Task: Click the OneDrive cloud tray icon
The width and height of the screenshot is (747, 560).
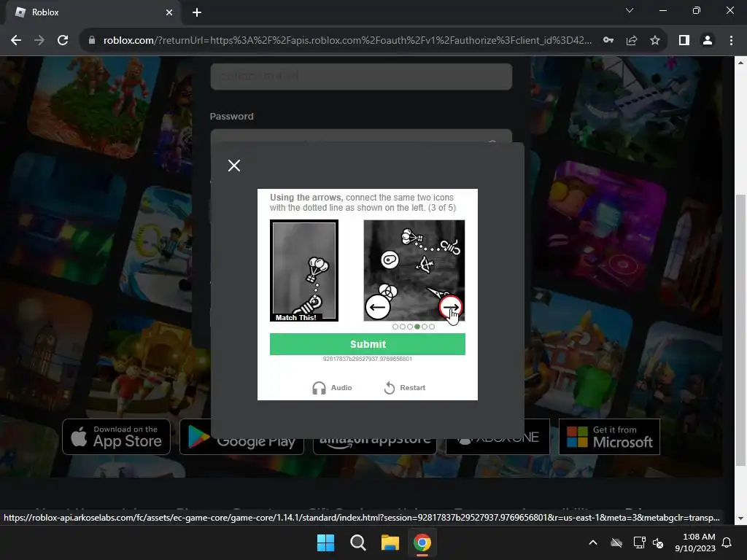Action: click(x=616, y=542)
